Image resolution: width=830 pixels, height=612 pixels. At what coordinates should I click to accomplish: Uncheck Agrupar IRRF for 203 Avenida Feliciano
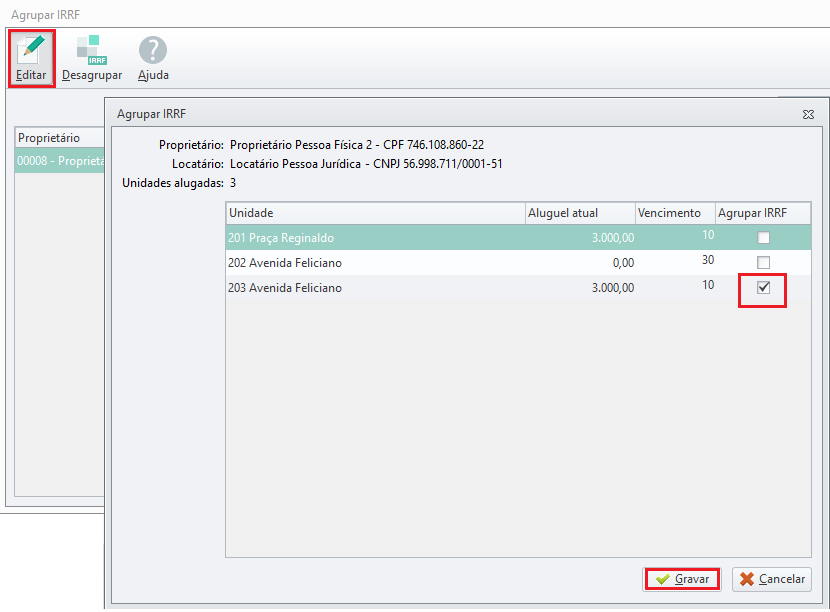click(x=763, y=287)
